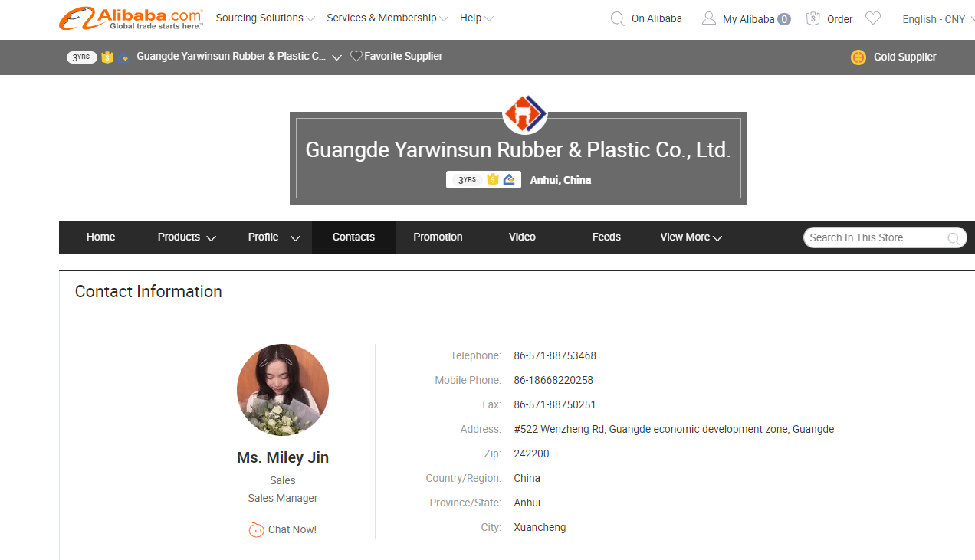Expand the Profile menu in store navigation
Viewport: 975px width, 560px height.
[274, 237]
